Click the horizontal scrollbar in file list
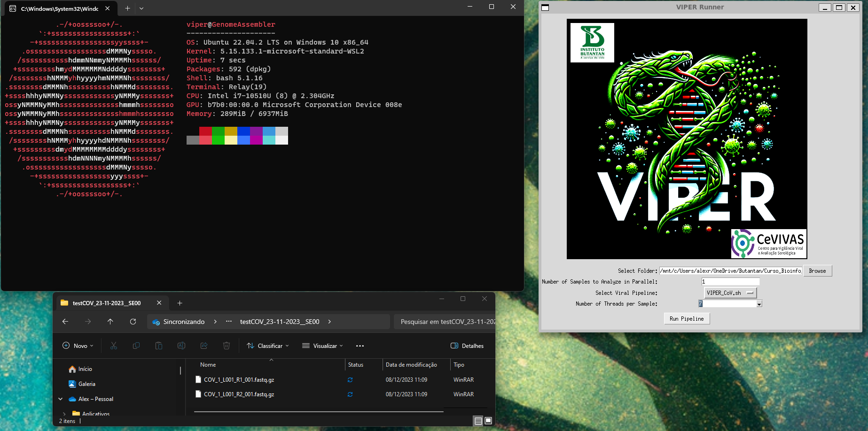The image size is (868, 431). coord(319,412)
